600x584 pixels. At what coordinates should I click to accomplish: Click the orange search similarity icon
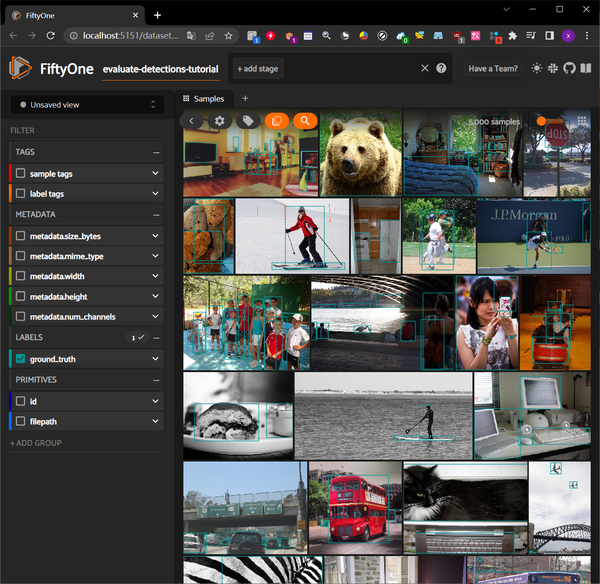[x=305, y=121]
